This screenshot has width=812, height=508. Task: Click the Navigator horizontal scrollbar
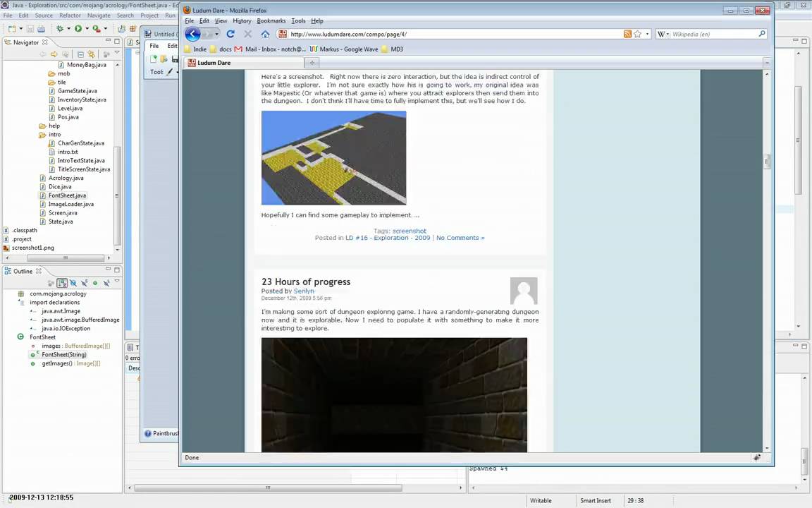click(x=66, y=258)
